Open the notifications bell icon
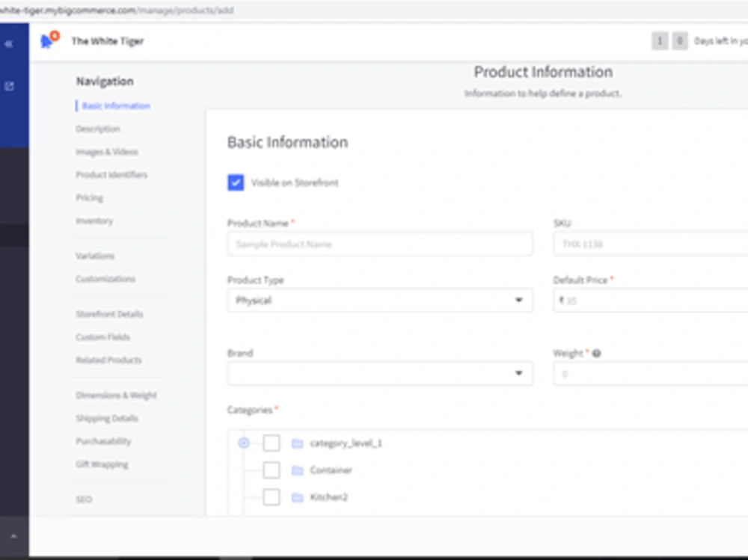Image resolution: width=748 pixels, height=560 pixels. point(46,42)
